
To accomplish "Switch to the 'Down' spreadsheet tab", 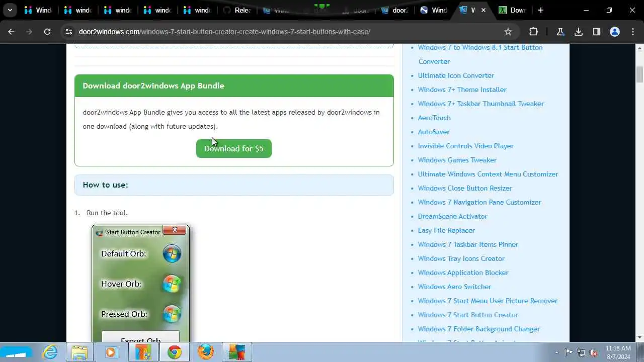I will click(512, 10).
